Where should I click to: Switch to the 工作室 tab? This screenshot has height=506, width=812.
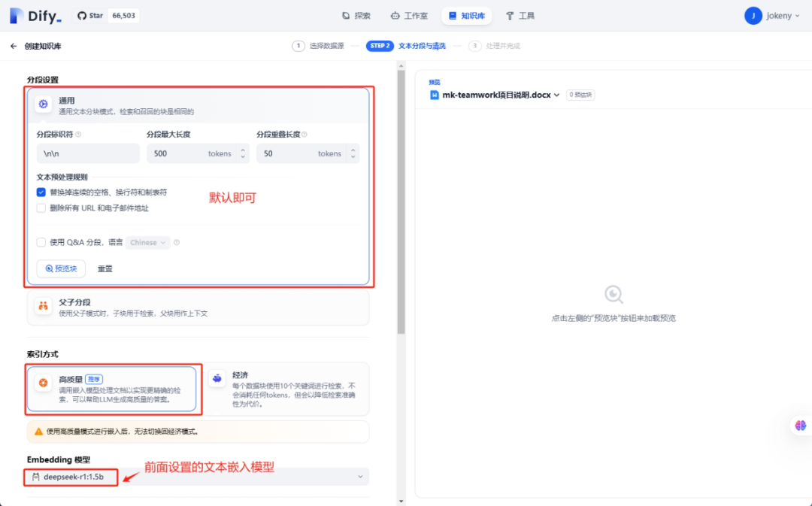coord(409,16)
